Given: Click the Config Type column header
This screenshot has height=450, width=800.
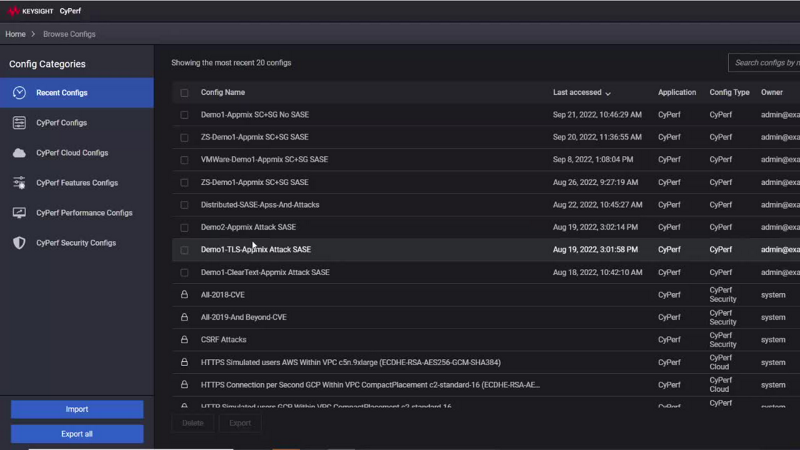Looking at the screenshot, I should 729,92.
